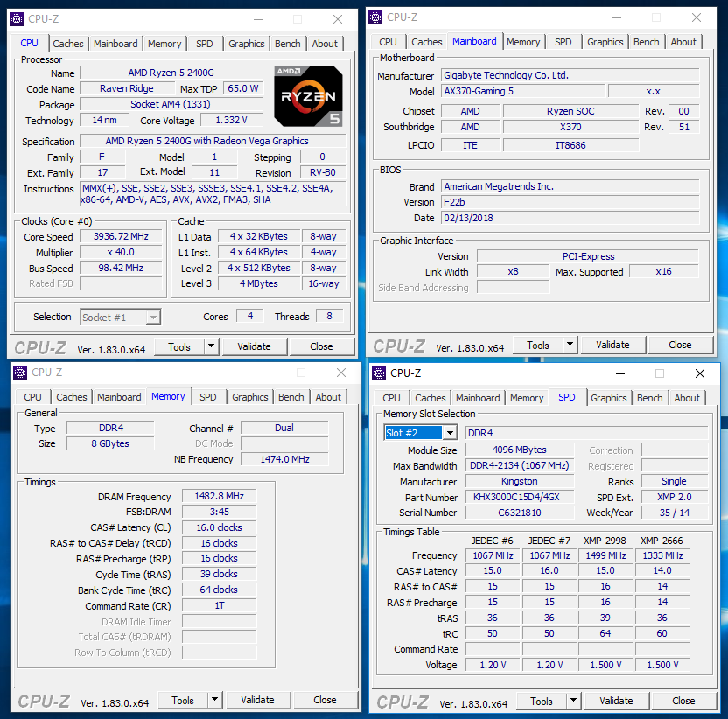
Task: Open Graphics tab in SPD window
Action: [609, 398]
